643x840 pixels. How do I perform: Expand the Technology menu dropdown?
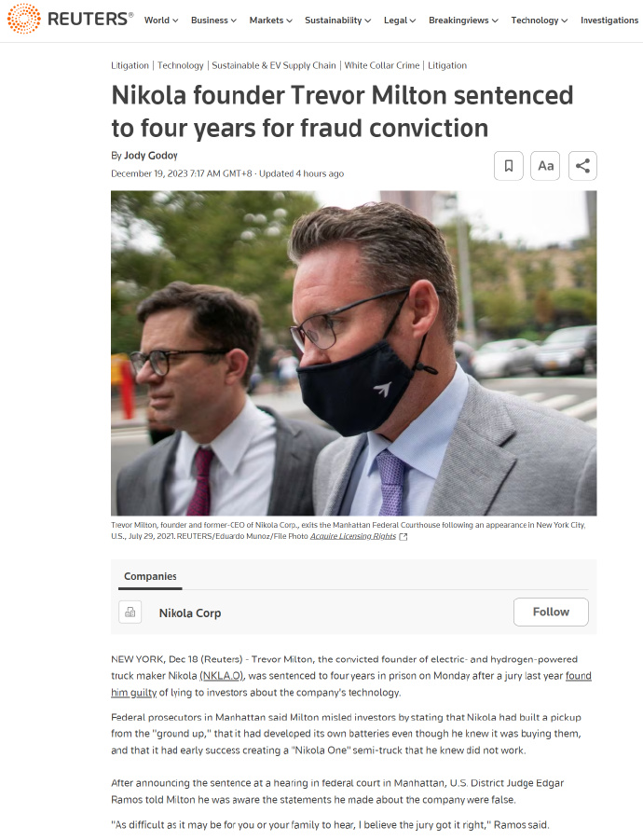point(540,21)
